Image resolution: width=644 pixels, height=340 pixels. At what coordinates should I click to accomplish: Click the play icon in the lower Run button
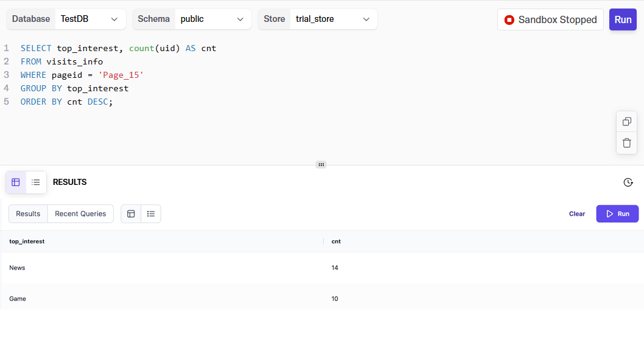(x=609, y=213)
